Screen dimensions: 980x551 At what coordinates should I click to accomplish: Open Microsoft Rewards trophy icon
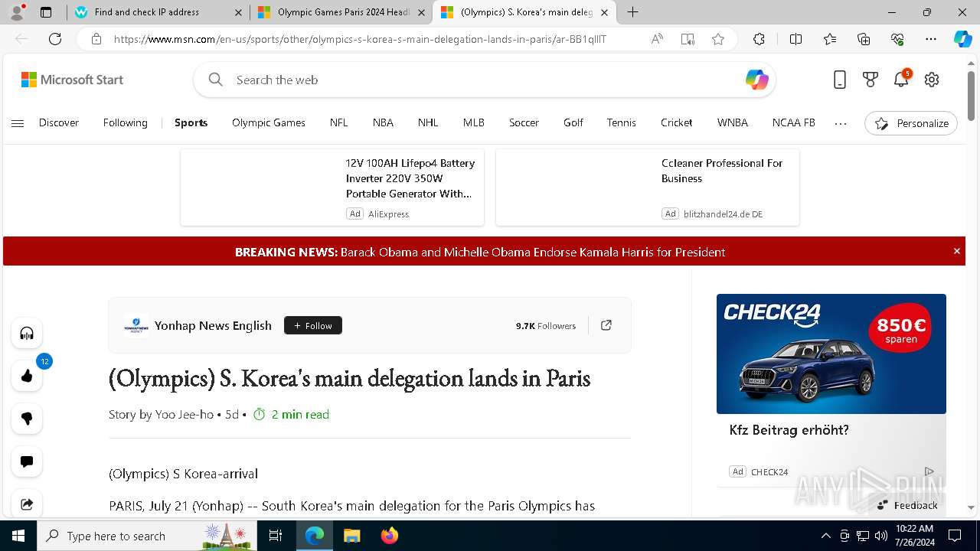pos(871,80)
